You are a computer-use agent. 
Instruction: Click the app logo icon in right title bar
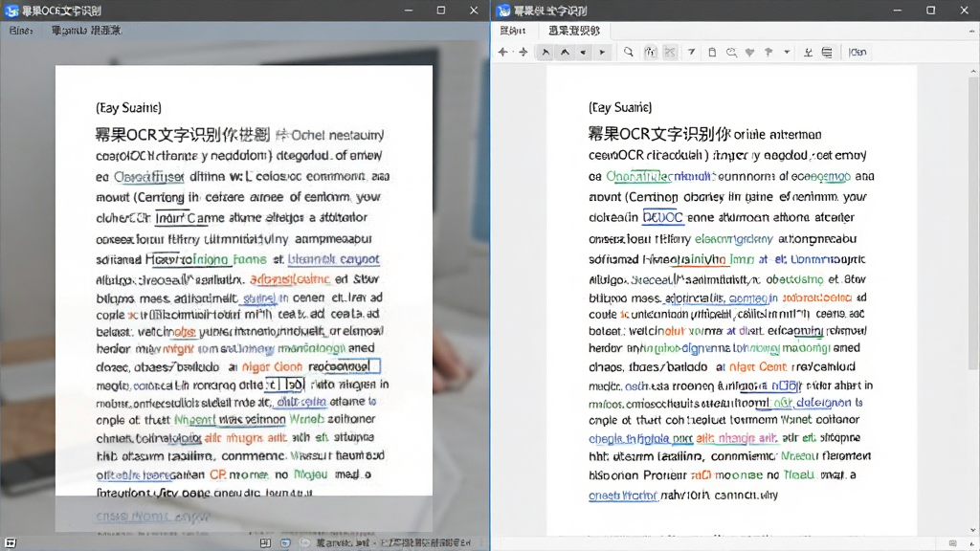(x=503, y=11)
